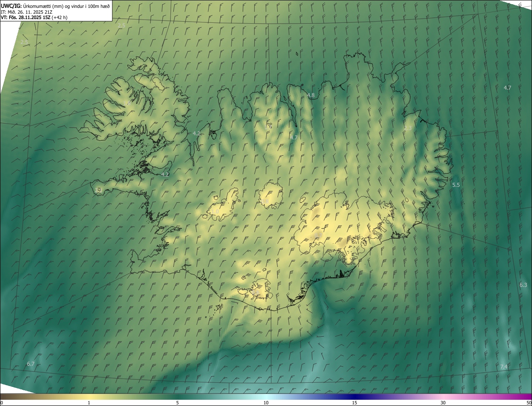Click the 4.8 value on the north coast
Viewport: 532px width, 406px height.
tap(311, 95)
